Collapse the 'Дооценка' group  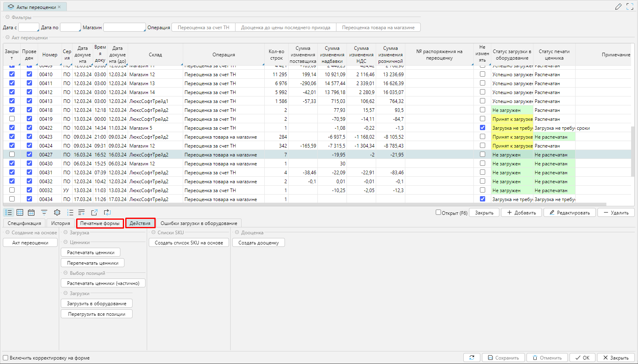click(x=237, y=233)
